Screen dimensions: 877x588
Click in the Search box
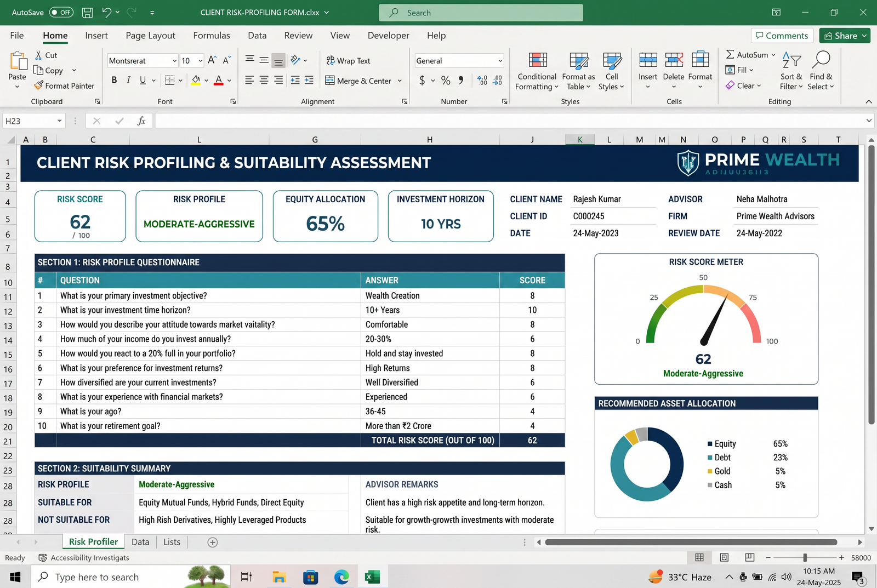[x=481, y=13]
